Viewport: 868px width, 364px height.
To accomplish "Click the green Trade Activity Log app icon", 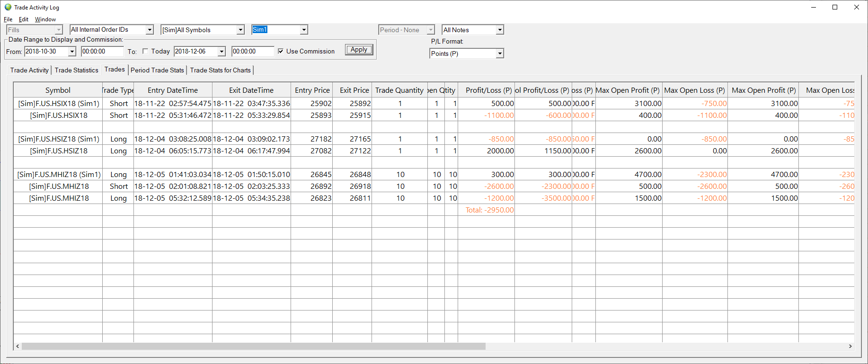I will pyautogui.click(x=8, y=7).
